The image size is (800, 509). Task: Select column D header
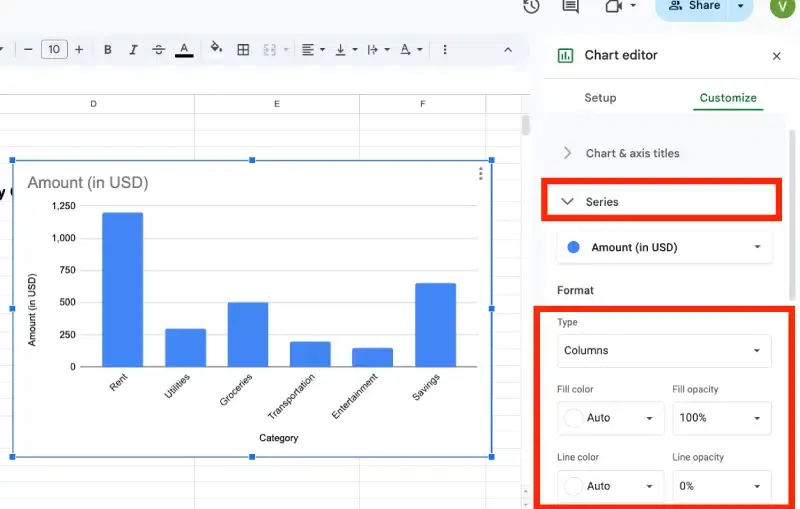click(x=93, y=104)
